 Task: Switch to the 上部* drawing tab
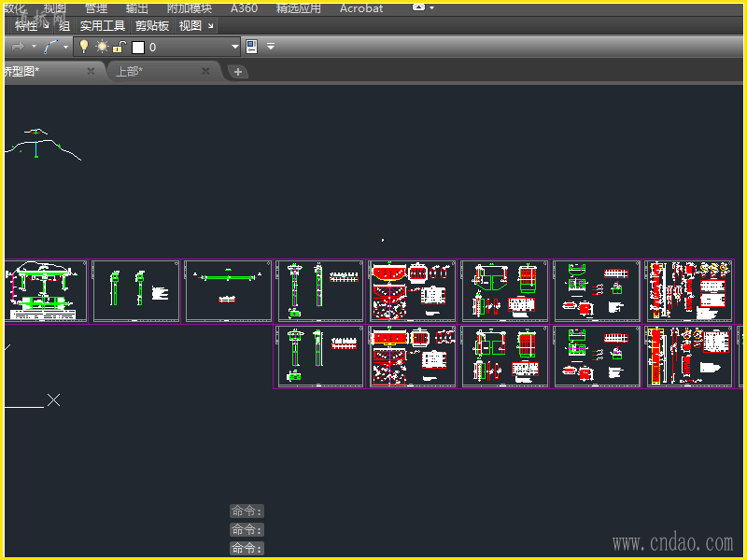(130, 72)
